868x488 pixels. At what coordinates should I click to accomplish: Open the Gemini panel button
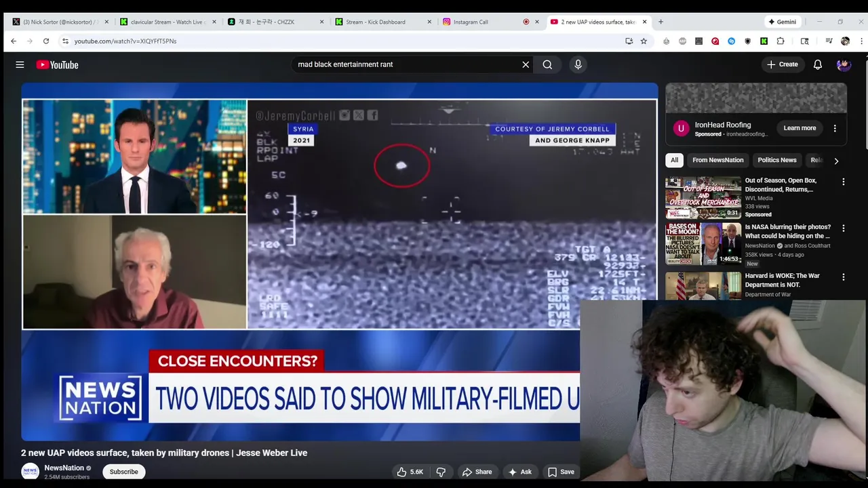coord(783,22)
